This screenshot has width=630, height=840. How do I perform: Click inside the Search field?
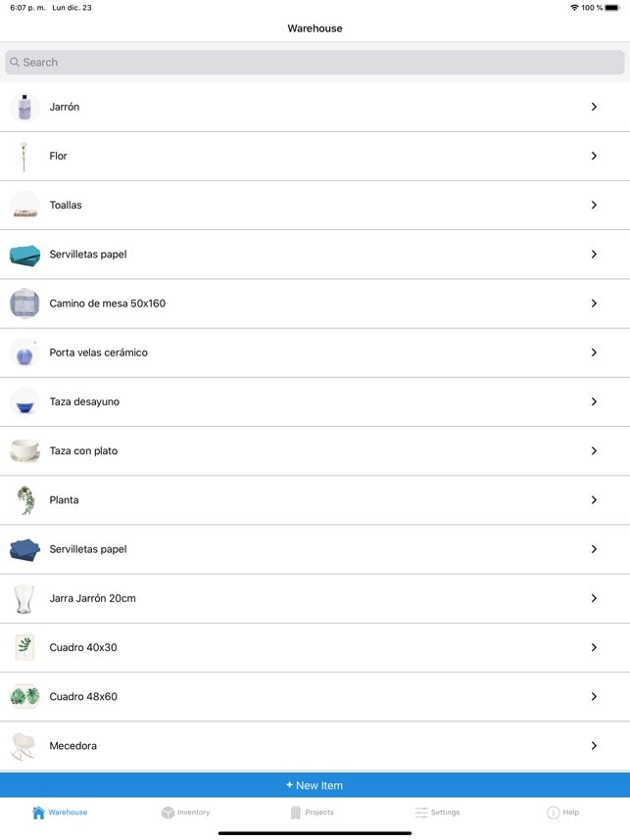(x=315, y=62)
